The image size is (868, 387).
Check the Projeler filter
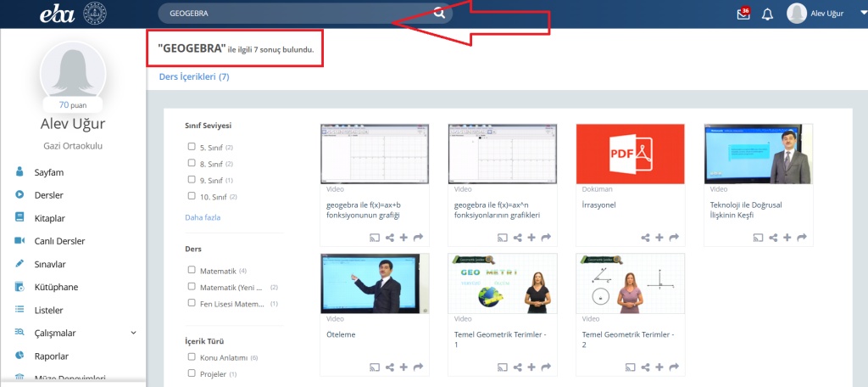(x=192, y=373)
